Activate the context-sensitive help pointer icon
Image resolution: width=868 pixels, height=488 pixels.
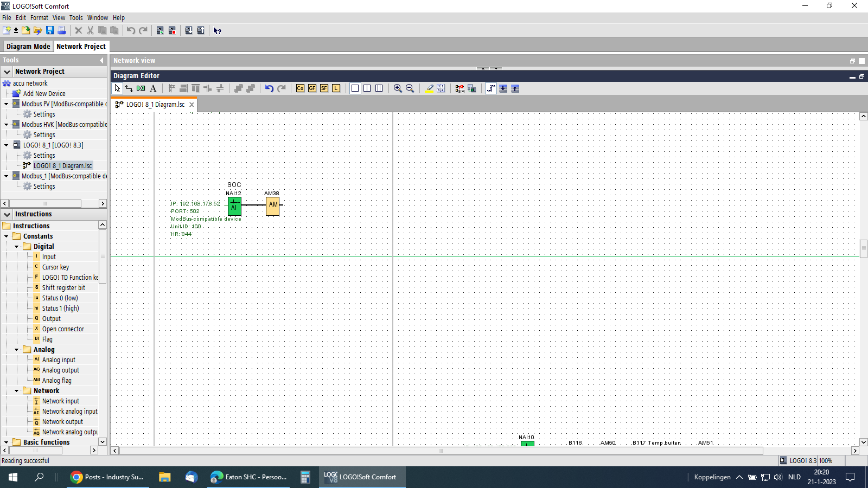(x=218, y=30)
